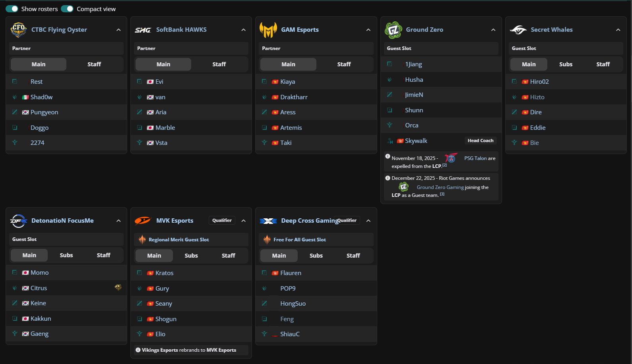Click the Vietnam flag beside Kiaya
632x364 pixels.
tap(275, 82)
